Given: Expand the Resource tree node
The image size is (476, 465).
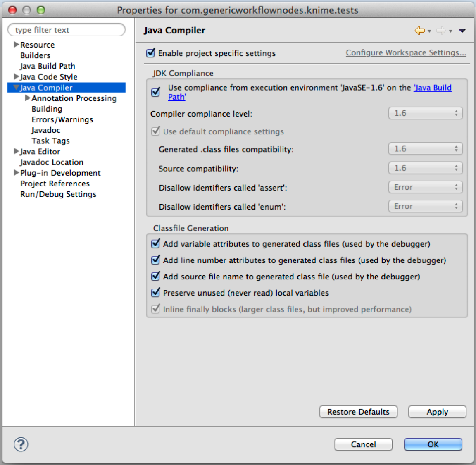Looking at the screenshot, I should (16, 45).
